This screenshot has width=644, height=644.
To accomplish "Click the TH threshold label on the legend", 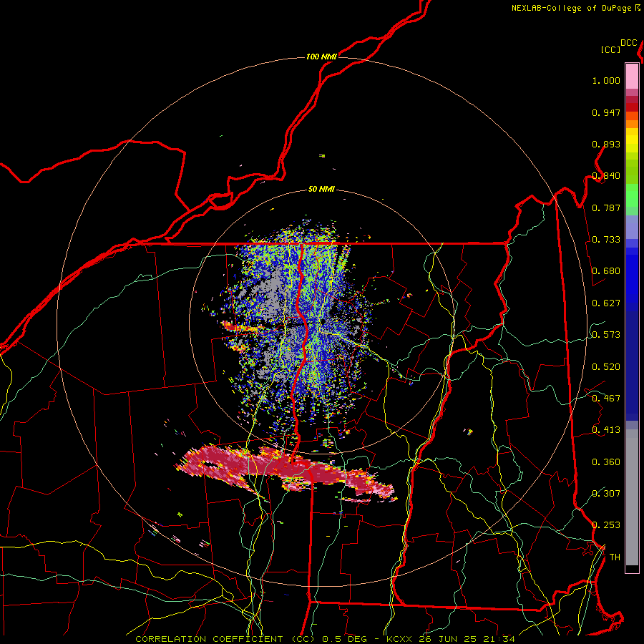I will tap(615, 557).
